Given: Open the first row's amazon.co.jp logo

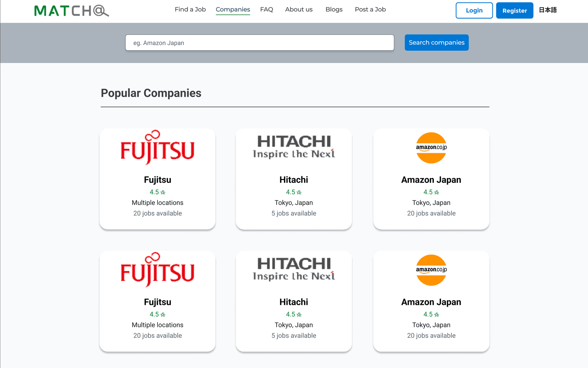Looking at the screenshot, I should pyautogui.click(x=431, y=148).
